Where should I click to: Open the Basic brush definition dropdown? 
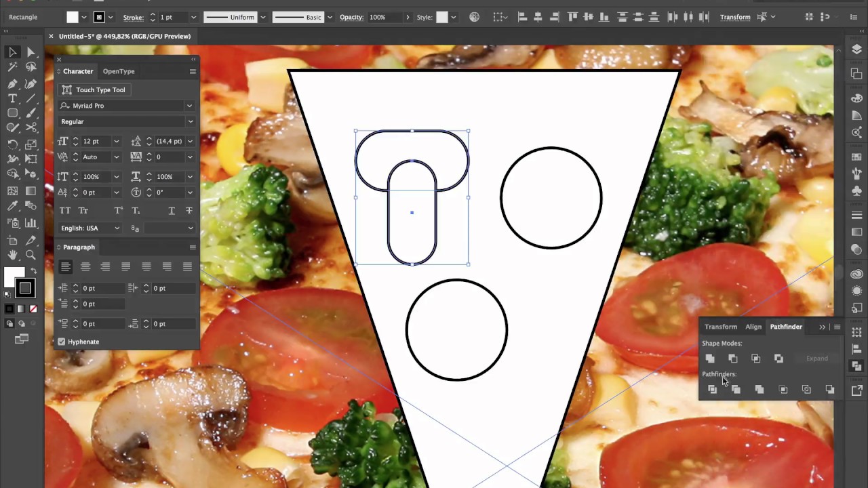(x=330, y=17)
